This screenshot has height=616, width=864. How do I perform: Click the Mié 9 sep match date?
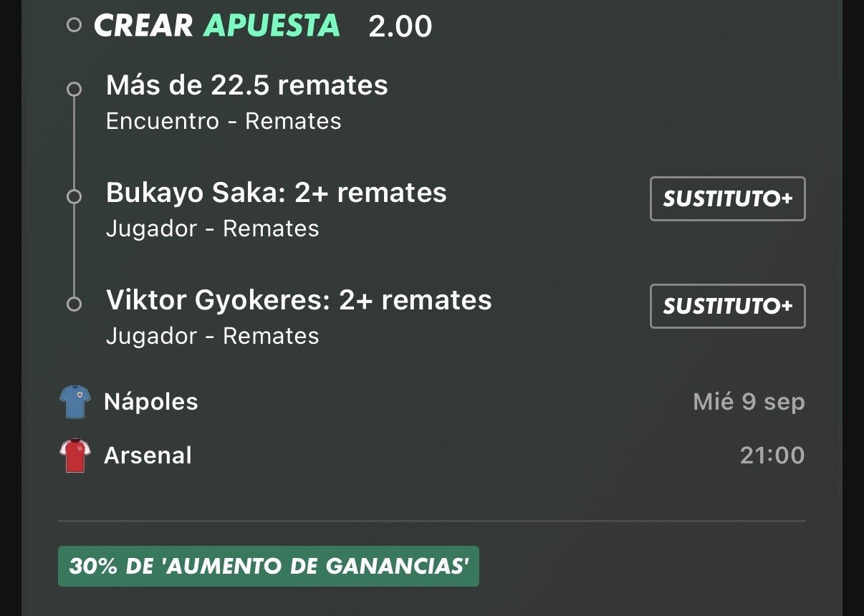click(x=749, y=402)
